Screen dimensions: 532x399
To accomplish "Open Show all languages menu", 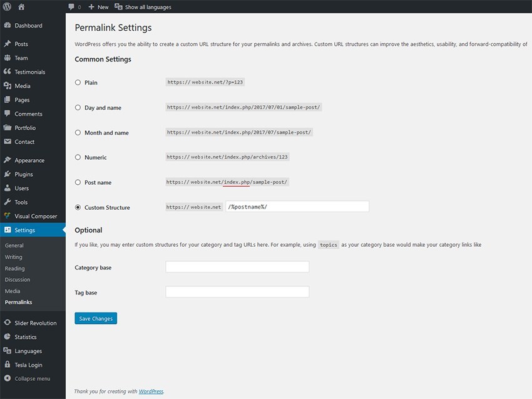I will (143, 7).
